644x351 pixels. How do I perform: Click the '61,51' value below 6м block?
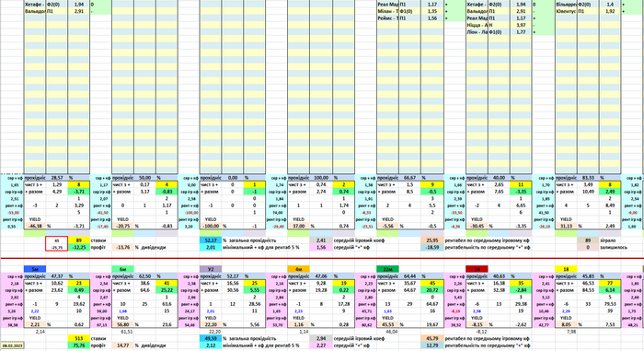point(127,332)
